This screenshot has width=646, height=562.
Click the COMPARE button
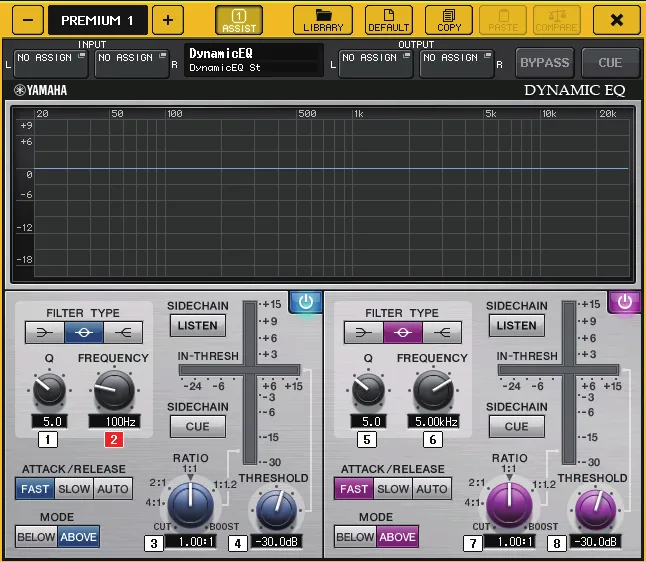(557, 20)
